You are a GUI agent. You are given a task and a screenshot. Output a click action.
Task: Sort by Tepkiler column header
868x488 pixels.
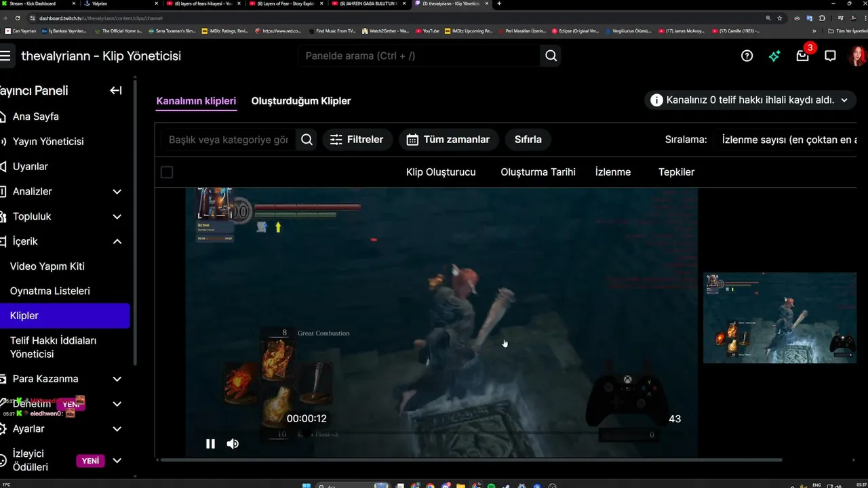tap(677, 172)
